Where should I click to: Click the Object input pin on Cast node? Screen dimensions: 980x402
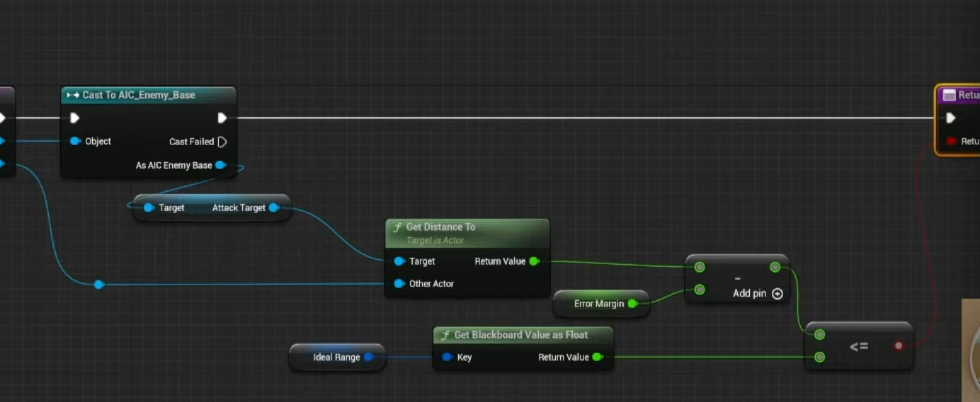point(75,142)
